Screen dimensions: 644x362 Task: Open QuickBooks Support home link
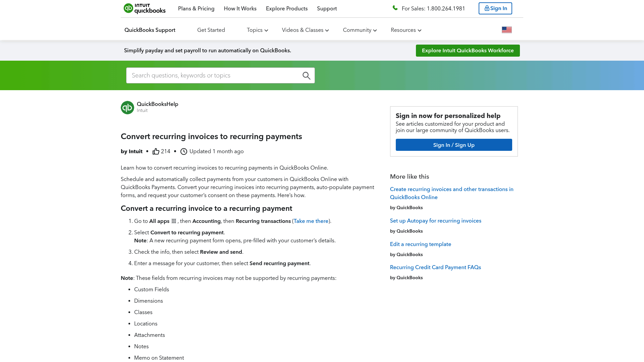(x=150, y=30)
